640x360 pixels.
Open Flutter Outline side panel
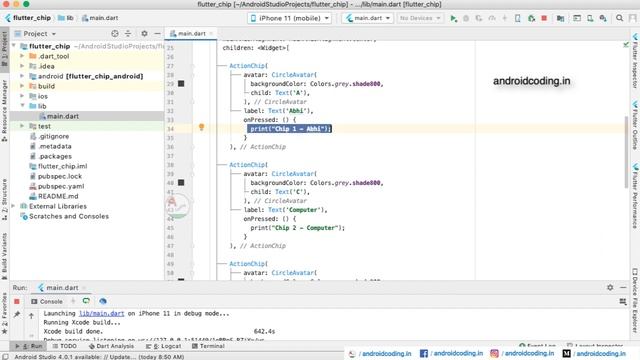click(635, 125)
